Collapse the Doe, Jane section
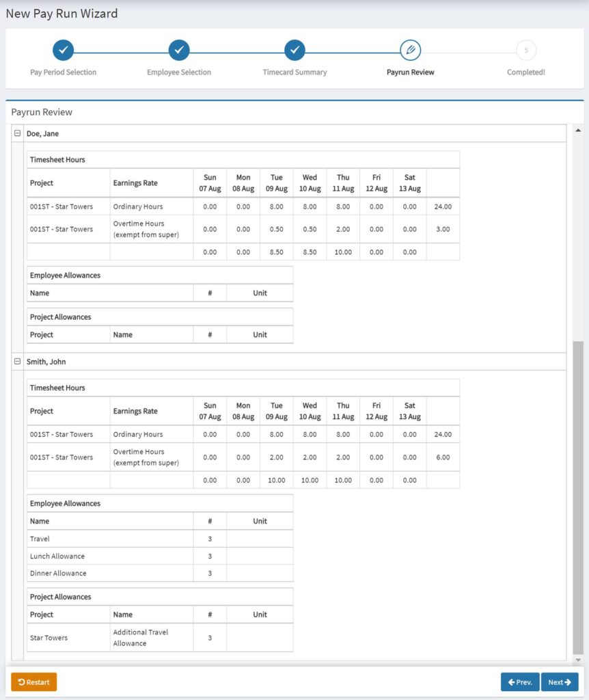The height and width of the screenshot is (700, 589). pyautogui.click(x=18, y=134)
